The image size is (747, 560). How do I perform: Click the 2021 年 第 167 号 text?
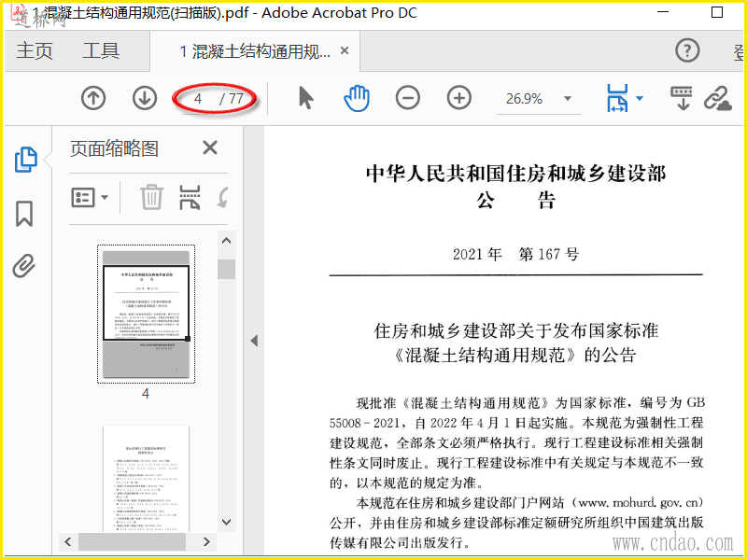[x=516, y=254]
